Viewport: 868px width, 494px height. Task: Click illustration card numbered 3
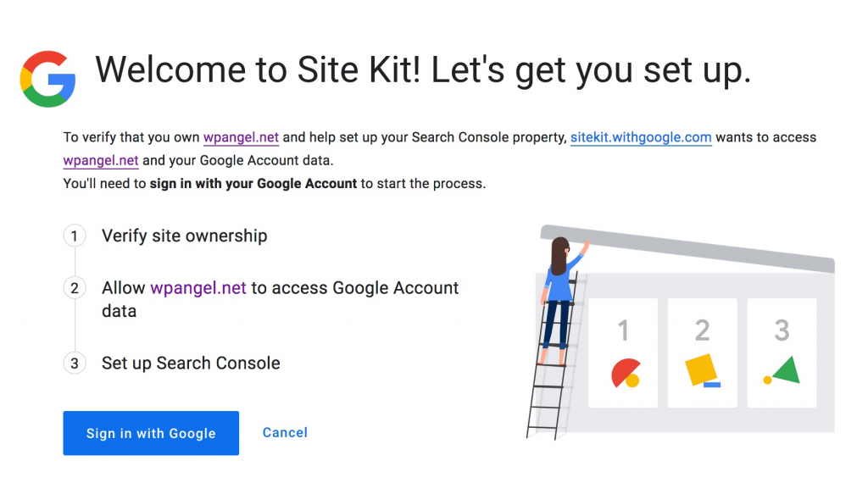click(782, 353)
